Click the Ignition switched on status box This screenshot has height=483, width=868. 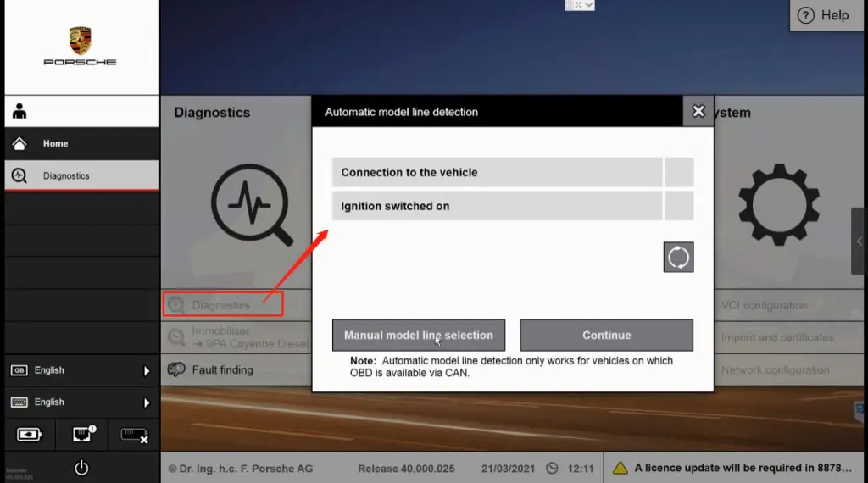[679, 206]
